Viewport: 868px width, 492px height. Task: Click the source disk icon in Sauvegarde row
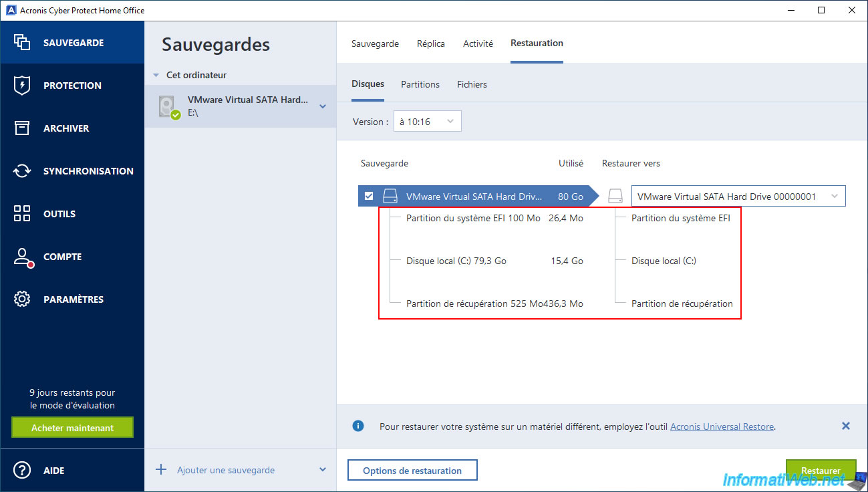click(390, 197)
